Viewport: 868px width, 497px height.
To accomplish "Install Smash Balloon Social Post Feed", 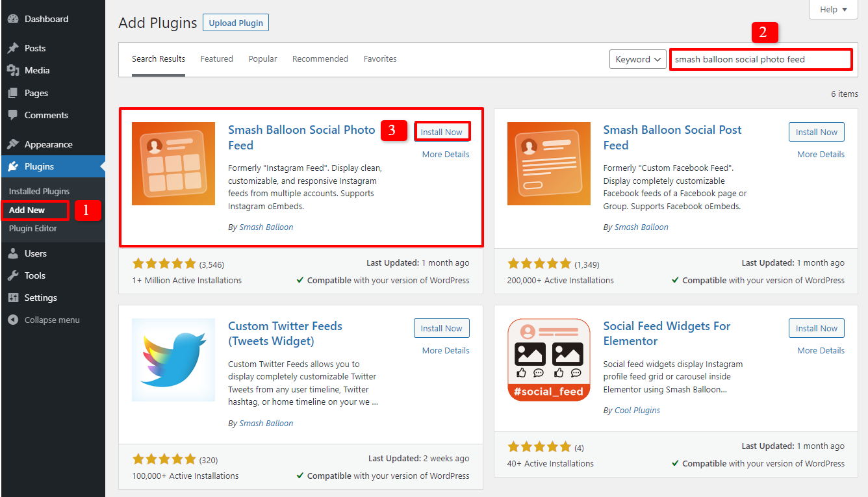I will pyautogui.click(x=817, y=132).
